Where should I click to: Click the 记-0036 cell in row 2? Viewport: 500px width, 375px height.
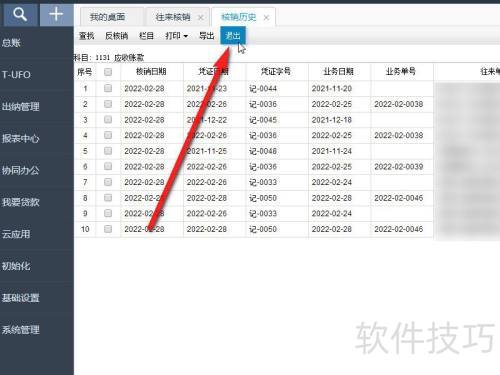(263, 104)
